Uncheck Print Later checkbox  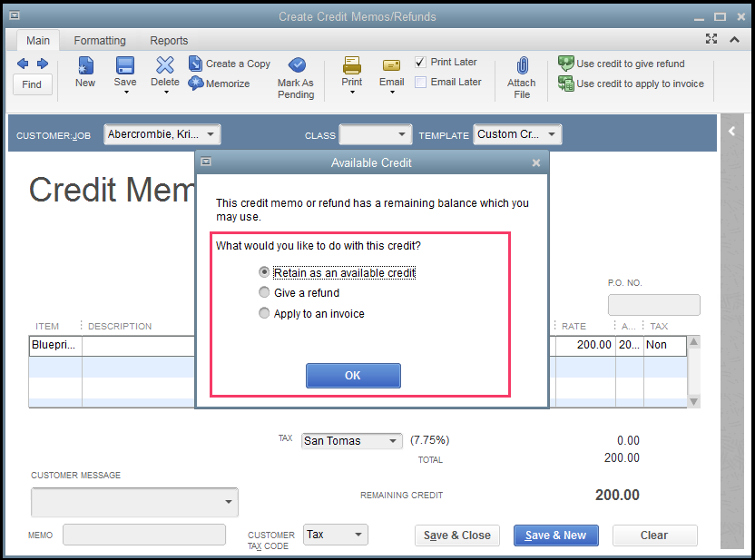point(420,62)
